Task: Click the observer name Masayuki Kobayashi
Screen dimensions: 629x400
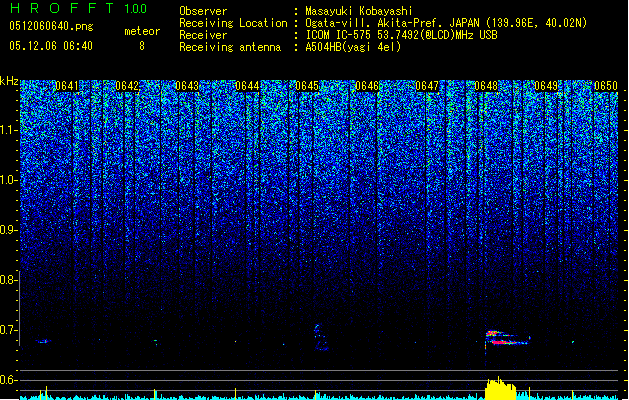Action: [x=359, y=11]
